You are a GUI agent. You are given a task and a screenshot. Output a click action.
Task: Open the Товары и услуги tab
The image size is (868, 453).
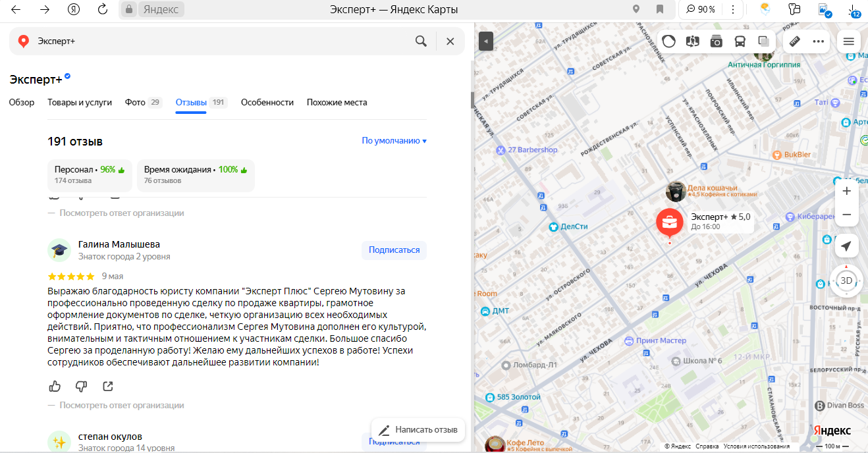tap(80, 103)
